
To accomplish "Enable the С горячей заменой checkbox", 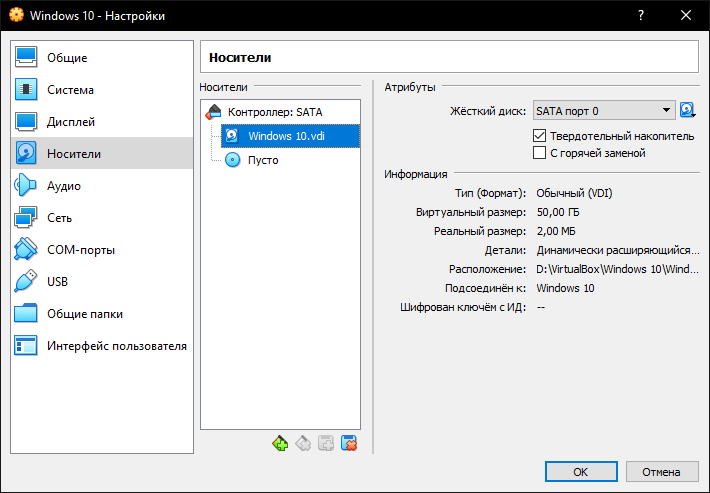I will tap(539, 153).
